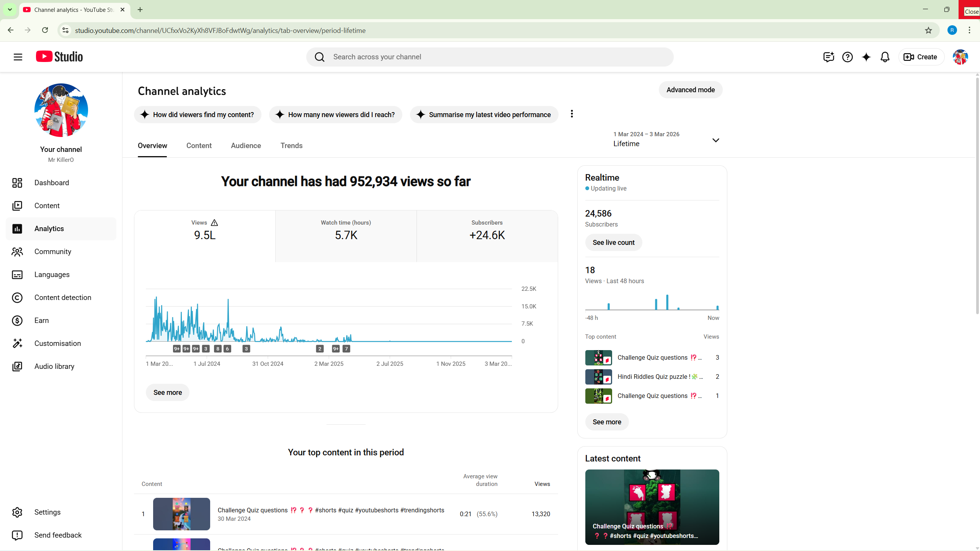Click the Content detection copyright icon
The width and height of the screenshot is (980, 551).
[17, 298]
